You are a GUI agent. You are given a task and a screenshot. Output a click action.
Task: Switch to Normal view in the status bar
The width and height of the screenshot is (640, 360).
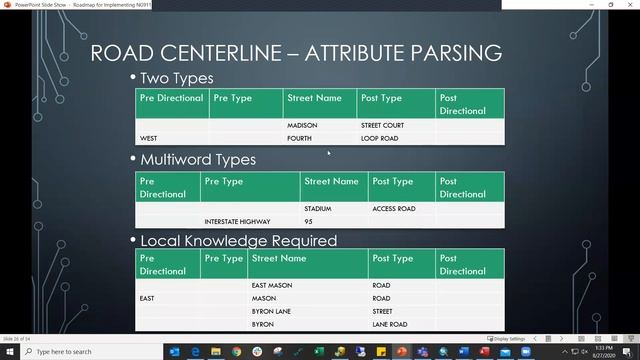pos(581,339)
